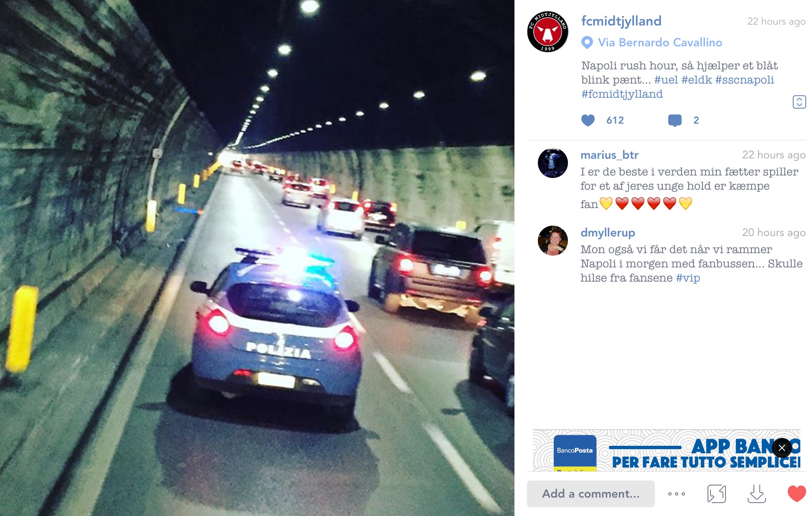812x516 pixels.
Task: Click the share post icon
Action: [716, 494]
